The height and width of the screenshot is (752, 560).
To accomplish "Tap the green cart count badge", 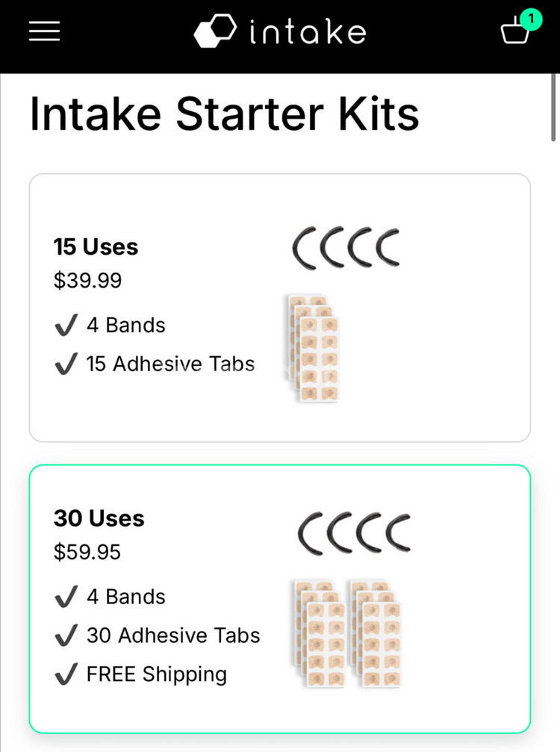I will pos(531,19).
